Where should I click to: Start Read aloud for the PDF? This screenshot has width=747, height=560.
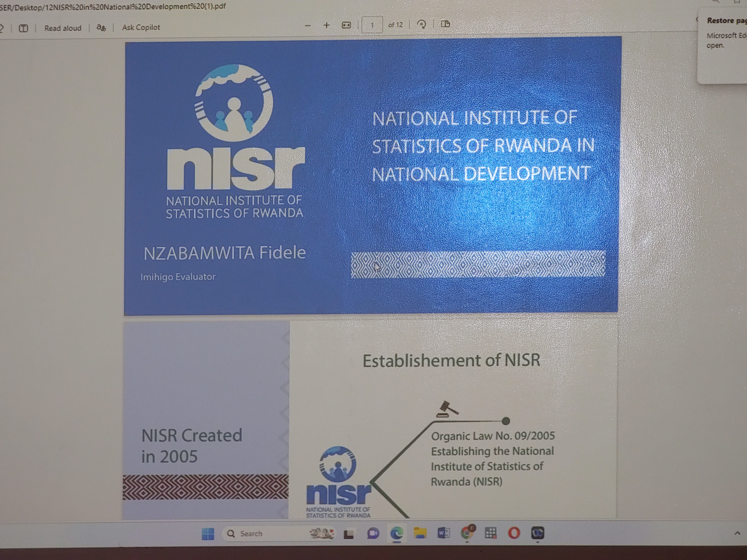tap(63, 28)
